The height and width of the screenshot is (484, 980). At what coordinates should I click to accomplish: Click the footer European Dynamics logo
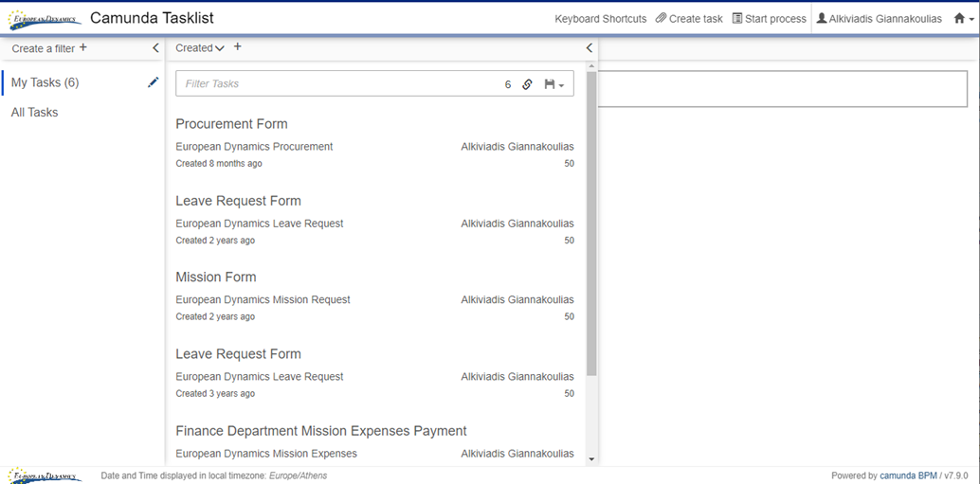tap(44, 475)
